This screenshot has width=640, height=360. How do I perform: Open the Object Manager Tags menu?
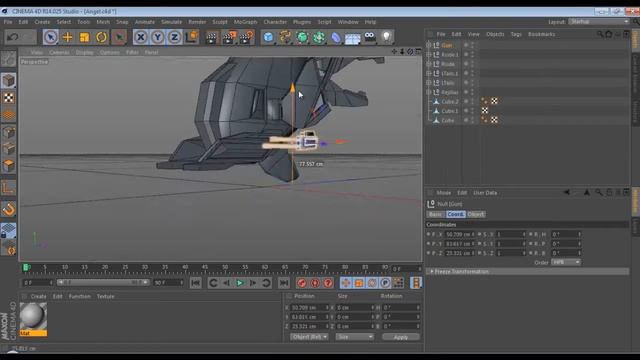click(516, 34)
